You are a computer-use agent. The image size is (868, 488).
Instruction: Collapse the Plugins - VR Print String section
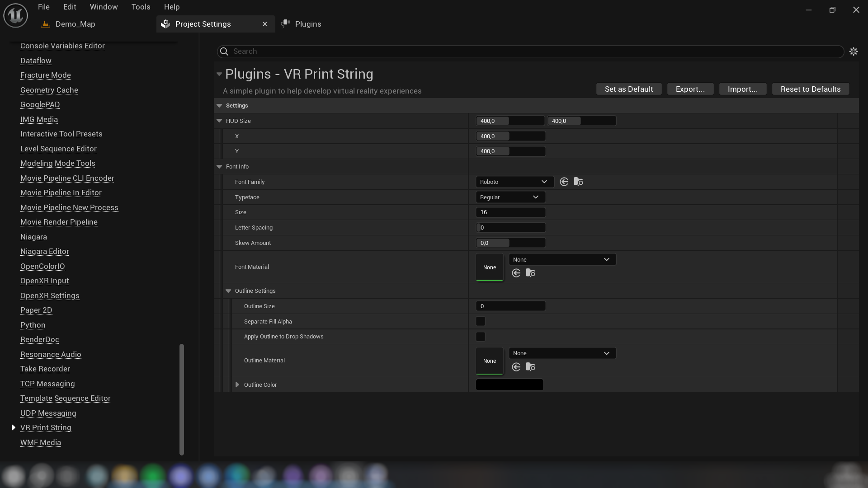pyautogui.click(x=219, y=74)
